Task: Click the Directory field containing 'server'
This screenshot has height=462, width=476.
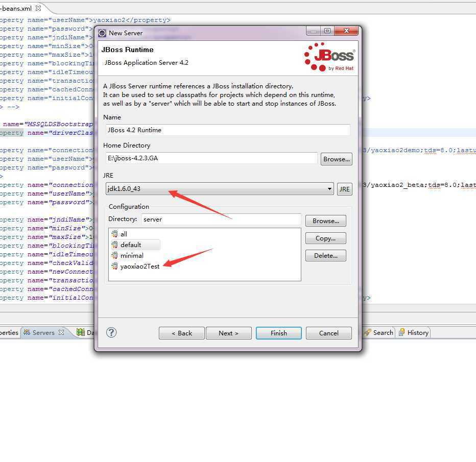Action: click(221, 220)
